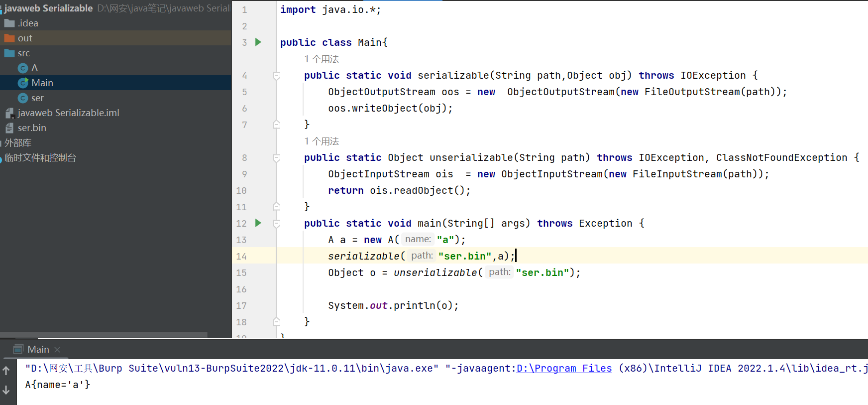Click return ois.readObject(); statement
The image size is (868, 405).
(399, 190)
